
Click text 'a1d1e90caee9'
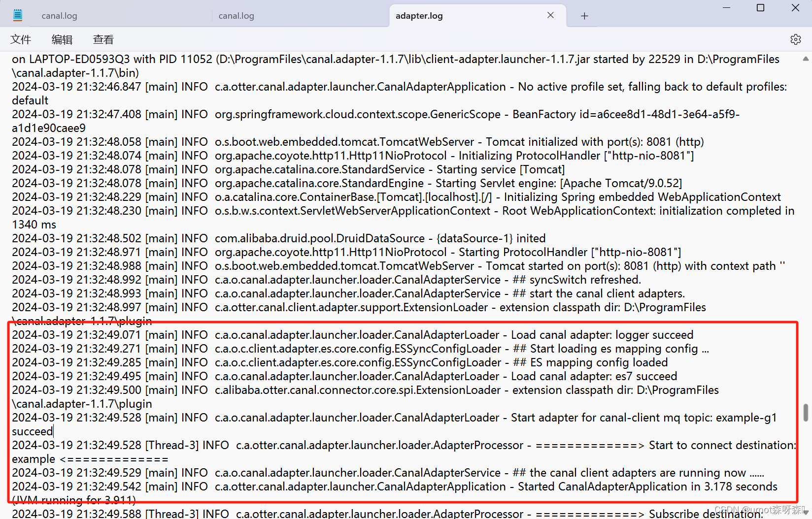point(49,128)
